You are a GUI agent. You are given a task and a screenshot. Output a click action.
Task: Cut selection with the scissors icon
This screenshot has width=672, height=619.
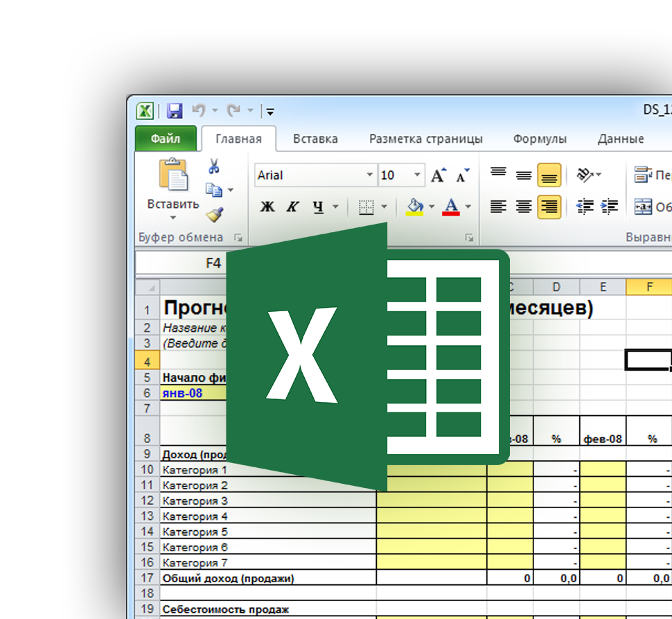(214, 166)
